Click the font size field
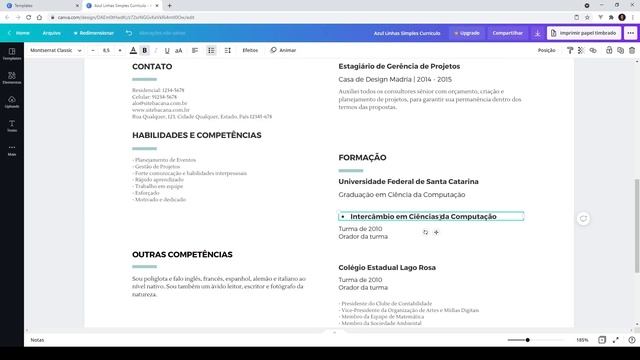The image size is (640, 360). [107, 50]
